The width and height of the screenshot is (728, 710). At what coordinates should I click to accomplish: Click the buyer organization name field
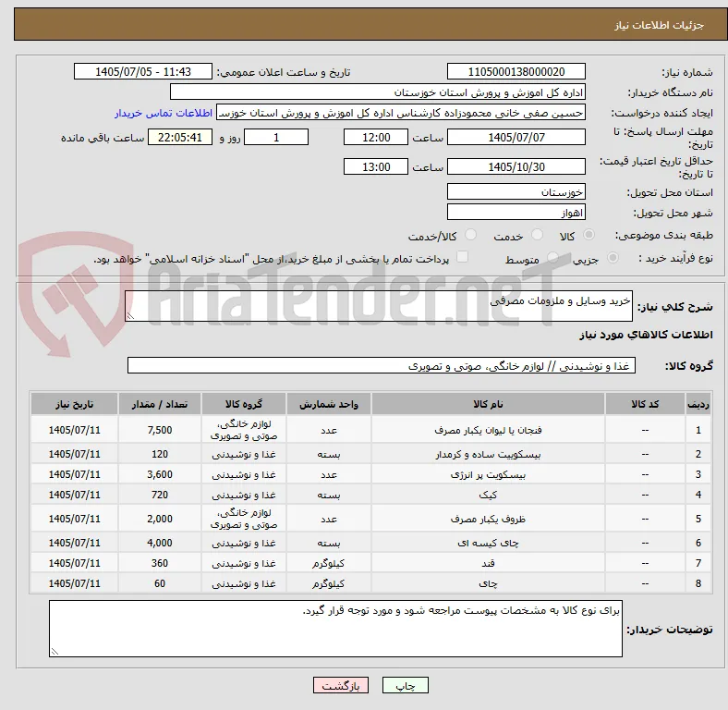tap(378, 92)
